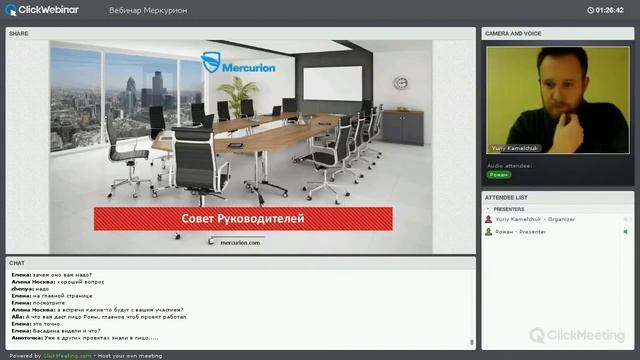The height and width of the screenshot is (360, 640).
Task: Click Yuriy Kamelchuk's red organizer avatar icon
Action: pos(488,219)
